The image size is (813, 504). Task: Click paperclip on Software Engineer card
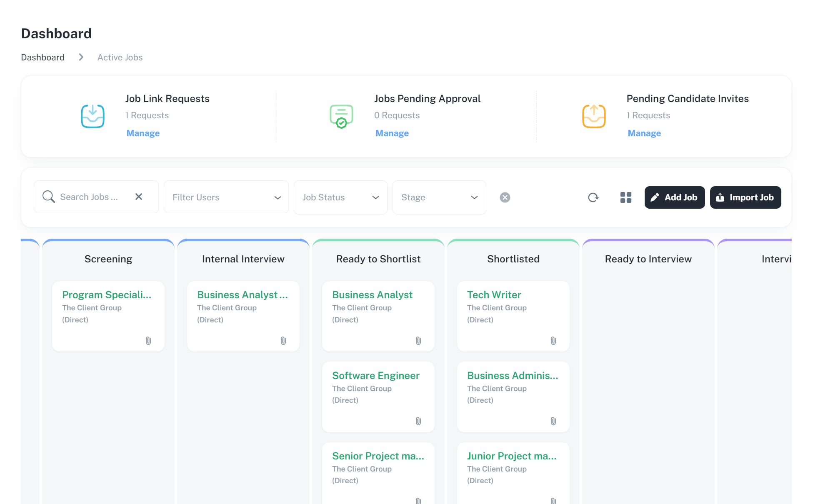click(418, 421)
